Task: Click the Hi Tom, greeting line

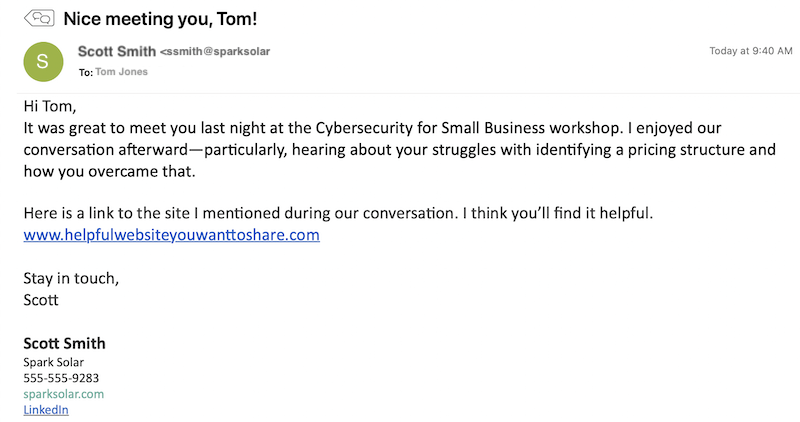Action: click(x=50, y=106)
